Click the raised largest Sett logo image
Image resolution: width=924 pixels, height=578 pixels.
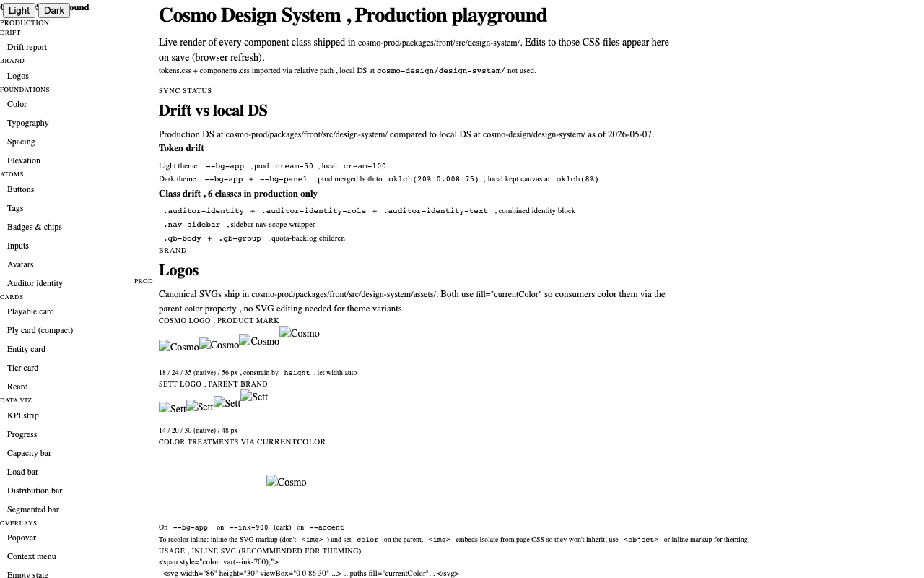tap(254, 397)
